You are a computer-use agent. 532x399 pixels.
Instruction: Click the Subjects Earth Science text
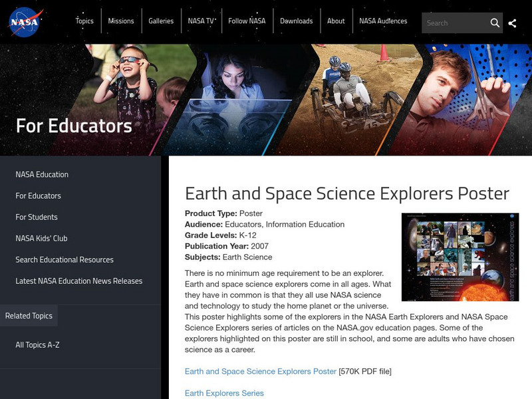click(228, 257)
